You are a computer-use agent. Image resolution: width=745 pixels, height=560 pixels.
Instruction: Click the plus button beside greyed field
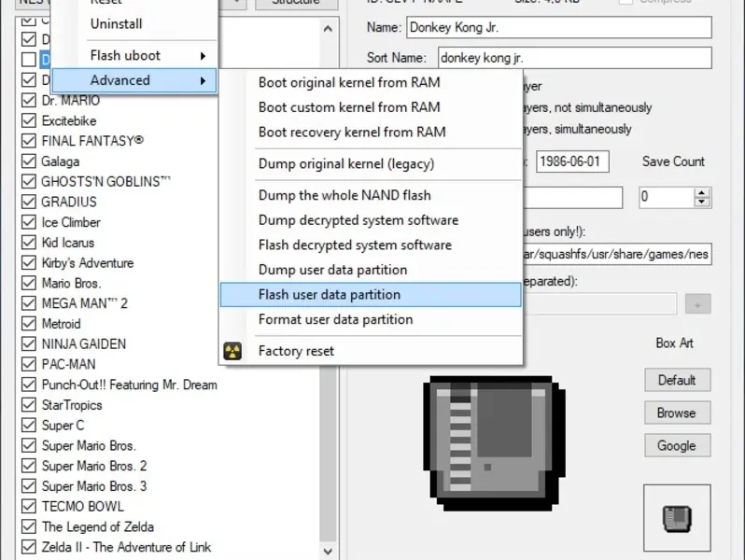tap(697, 304)
